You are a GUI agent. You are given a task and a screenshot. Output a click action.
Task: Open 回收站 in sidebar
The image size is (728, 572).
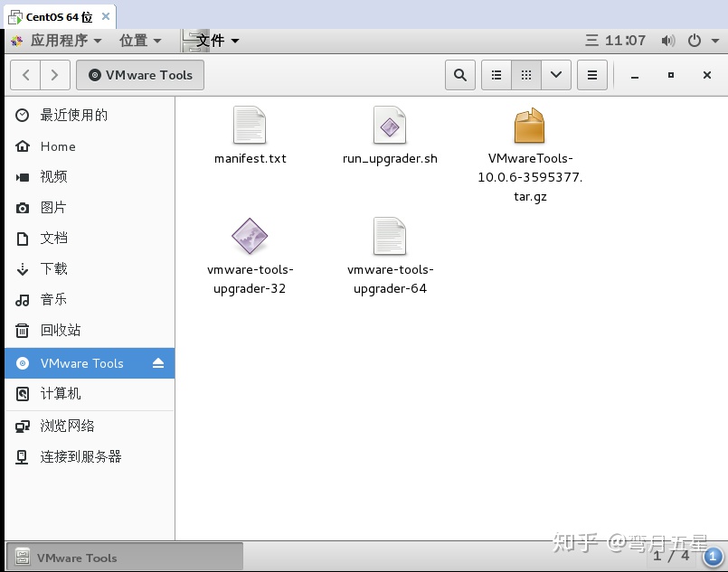tap(90, 331)
